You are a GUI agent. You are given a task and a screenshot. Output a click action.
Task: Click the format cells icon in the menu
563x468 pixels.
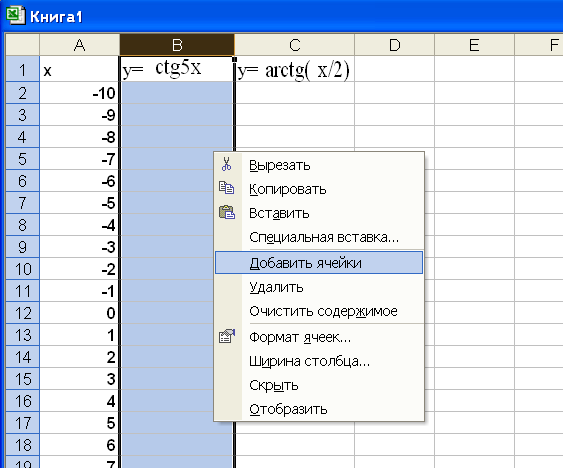[x=227, y=336]
